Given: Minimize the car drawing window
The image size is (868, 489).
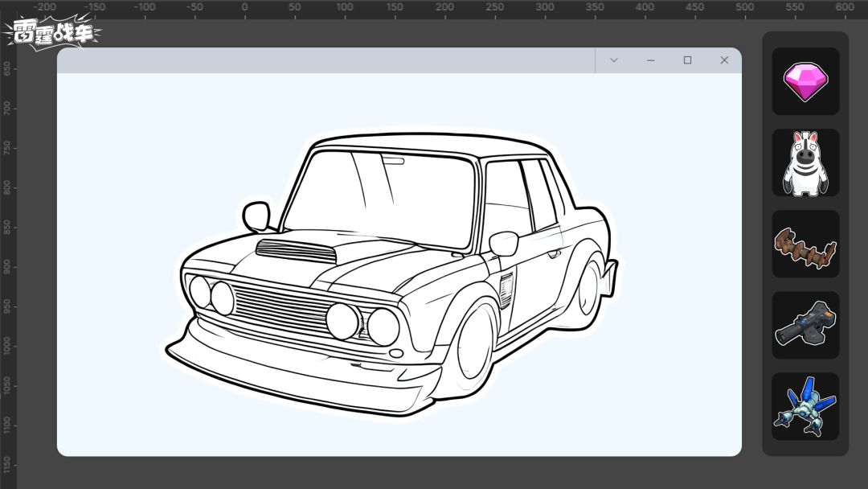Looking at the screenshot, I should [x=651, y=60].
